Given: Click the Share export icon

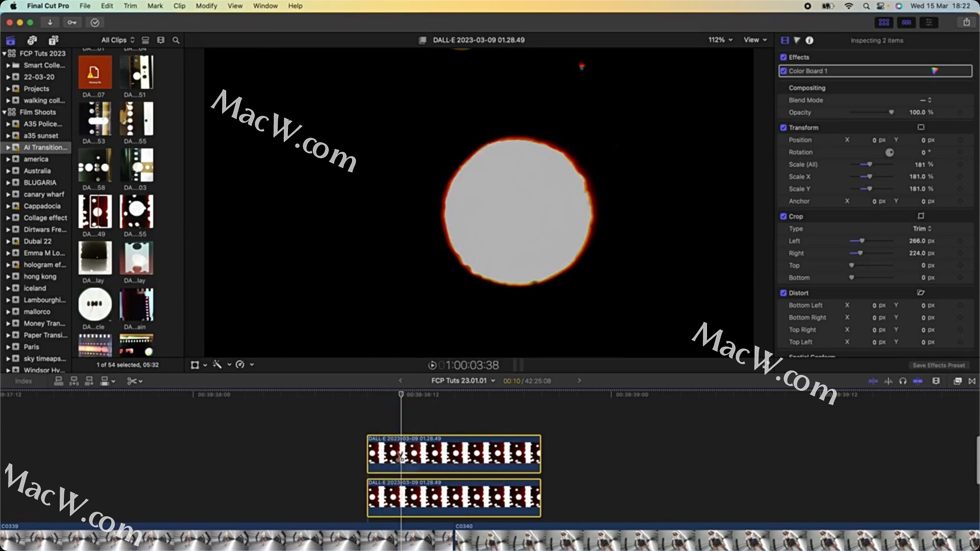Looking at the screenshot, I should [x=966, y=22].
